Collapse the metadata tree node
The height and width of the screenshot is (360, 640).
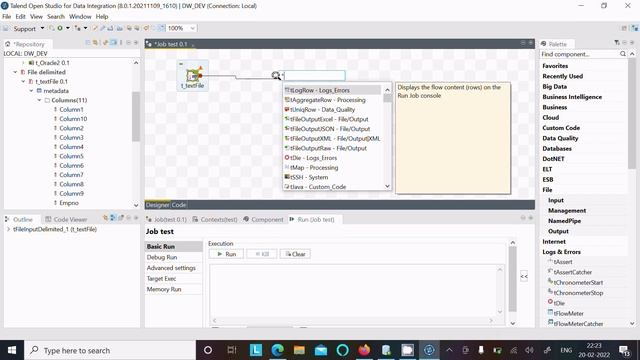pyautogui.click(x=31, y=91)
